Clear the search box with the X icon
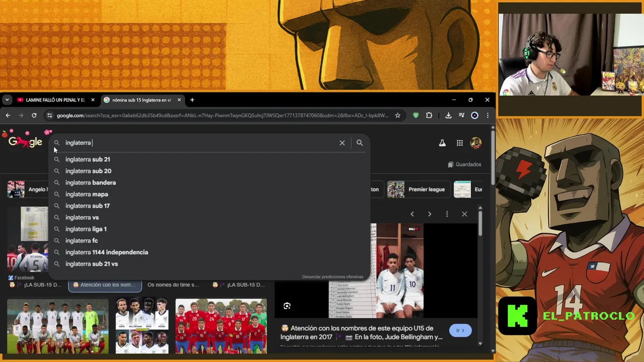 click(x=342, y=143)
